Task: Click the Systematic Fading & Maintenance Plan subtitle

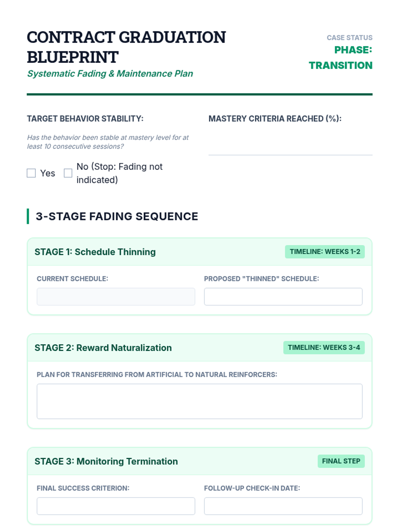Action: [110, 73]
